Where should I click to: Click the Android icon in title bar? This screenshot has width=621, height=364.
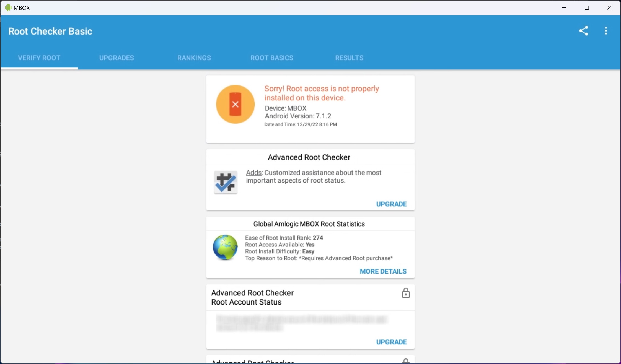(8, 8)
